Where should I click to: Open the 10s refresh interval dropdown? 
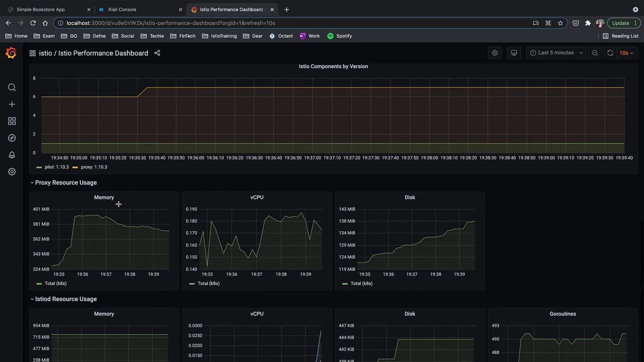[627, 53]
